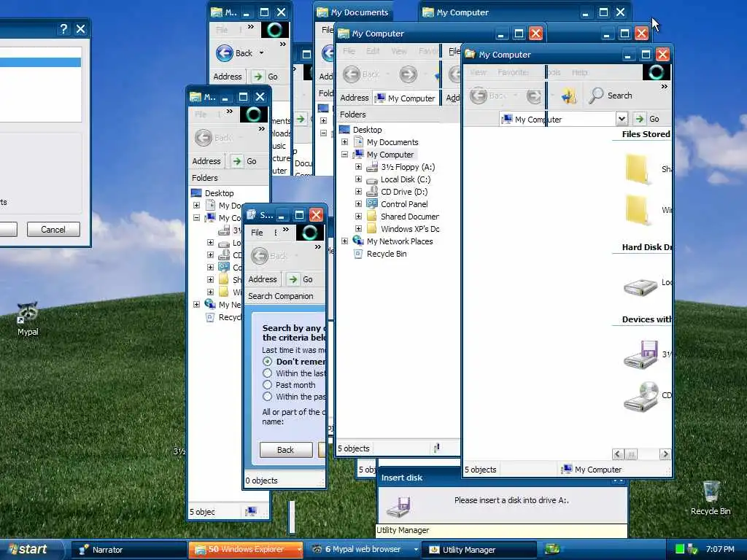Image resolution: width=747 pixels, height=560 pixels.
Task: Expand My Documents in the middle Folders tree
Action: click(344, 142)
